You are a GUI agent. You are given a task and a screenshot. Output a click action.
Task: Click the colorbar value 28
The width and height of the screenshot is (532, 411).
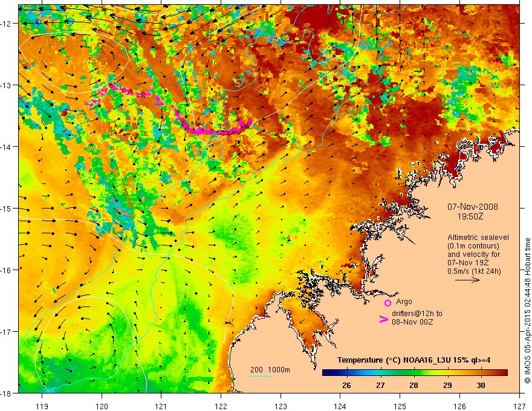click(414, 385)
